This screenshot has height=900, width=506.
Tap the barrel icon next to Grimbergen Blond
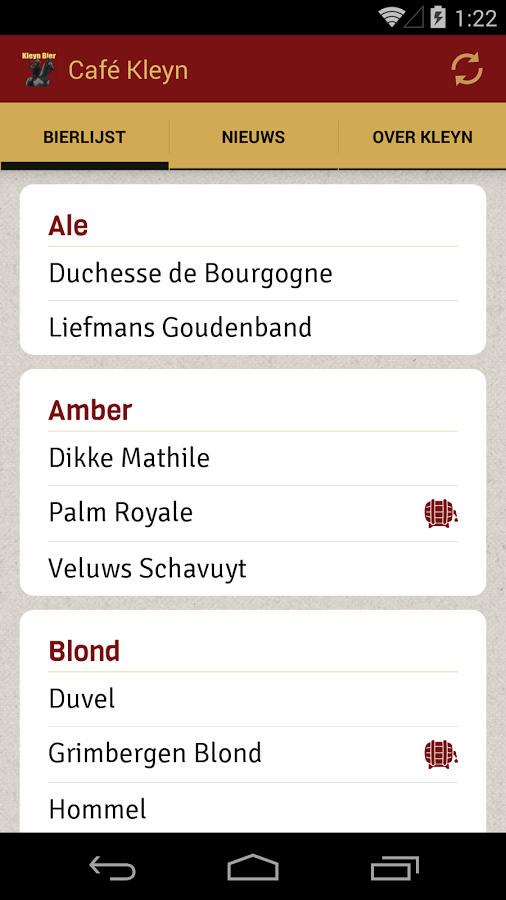point(441,754)
